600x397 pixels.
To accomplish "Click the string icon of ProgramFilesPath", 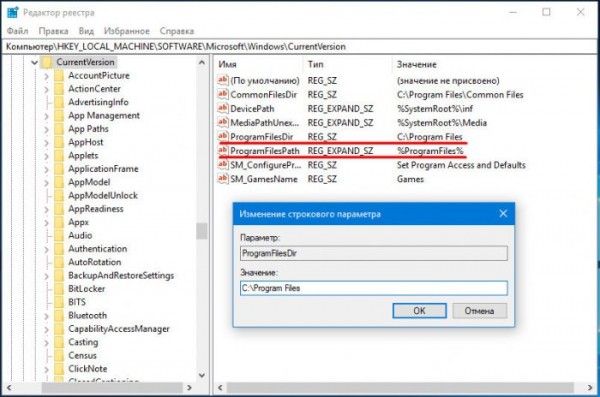I will pyautogui.click(x=223, y=150).
